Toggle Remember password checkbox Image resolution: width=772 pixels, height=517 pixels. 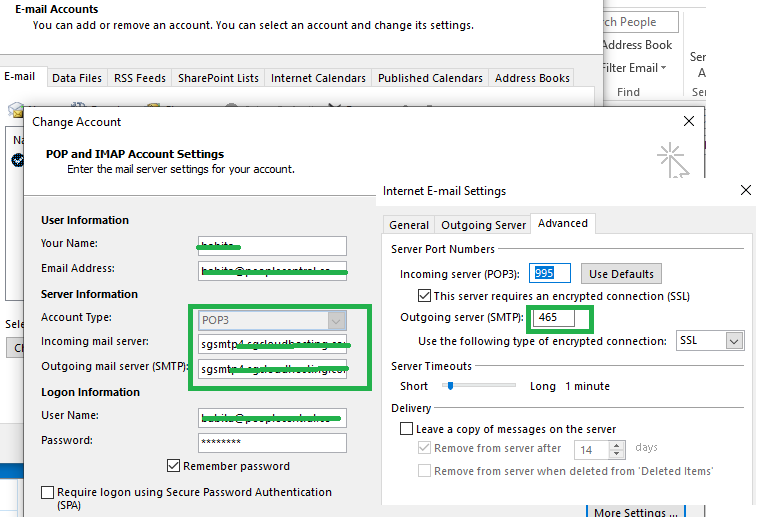click(x=173, y=466)
